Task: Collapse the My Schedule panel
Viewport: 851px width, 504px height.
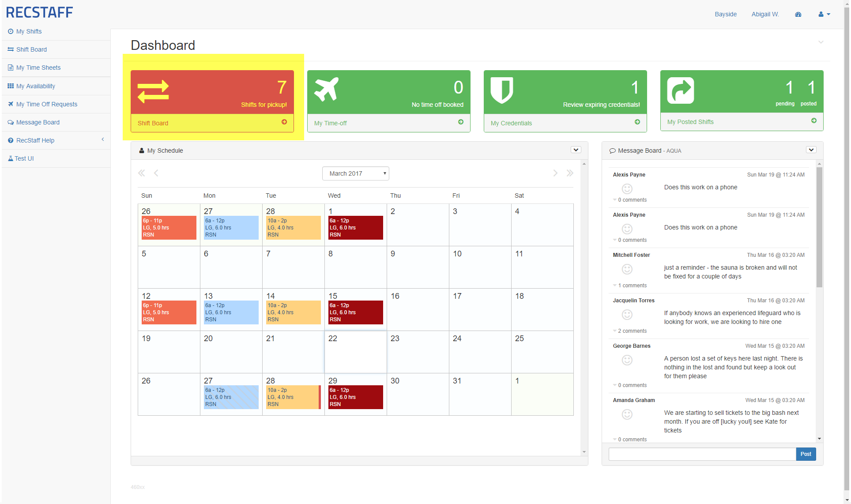Action: click(x=576, y=150)
